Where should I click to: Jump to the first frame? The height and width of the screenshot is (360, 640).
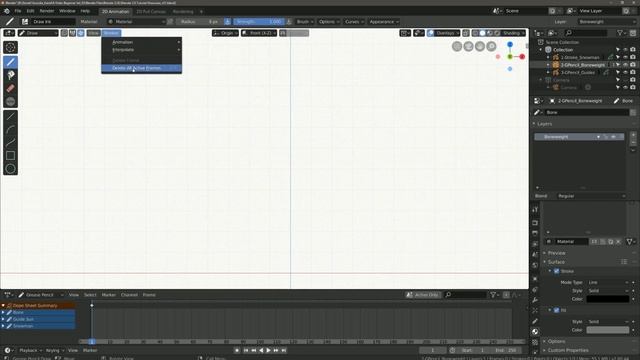click(246, 350)
